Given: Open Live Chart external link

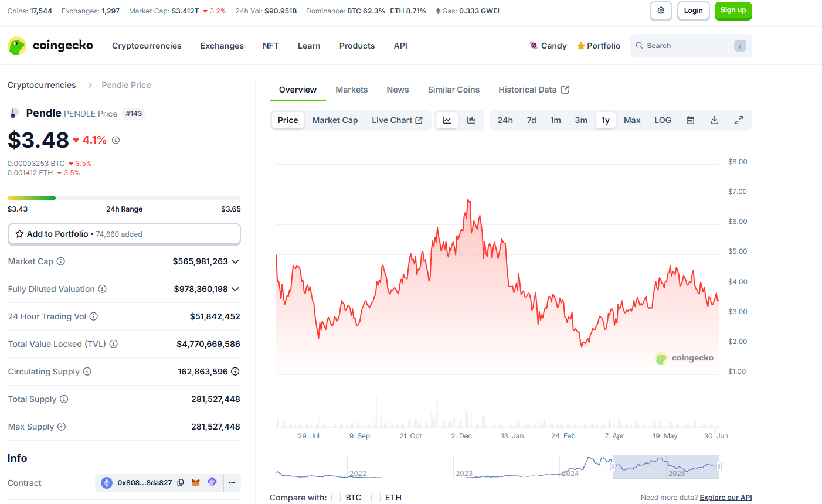Looking at the screenshot, I should (397, 120).
